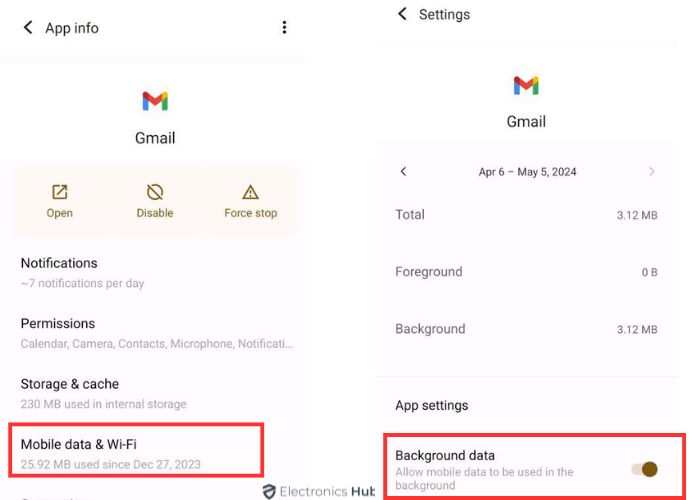The image size is (700, 500).
Task: Toggle the Background data switch
Action: point(645,469)
